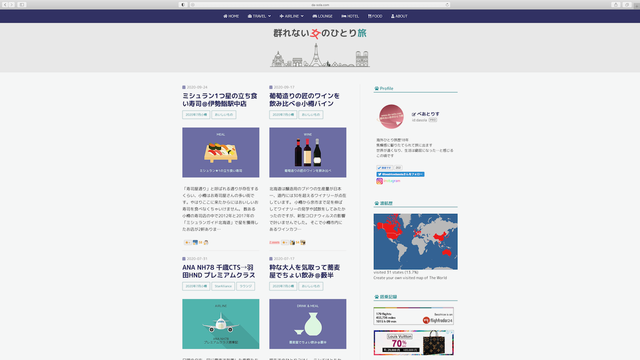The image size is (640, 360).
Task: Click the Profile section heading
Action: (x=384, y=89)
